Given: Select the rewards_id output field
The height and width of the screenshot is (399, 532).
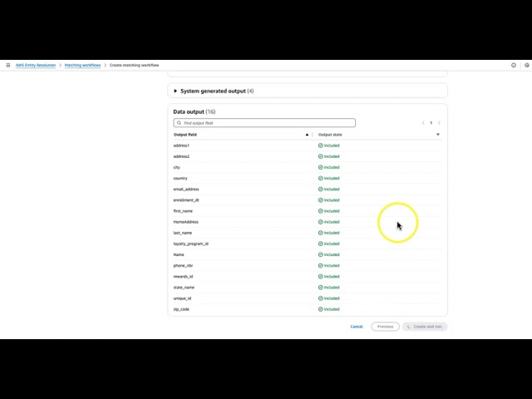Looking at the screenshot, I should pyautogui.click(x=183, y=277).
